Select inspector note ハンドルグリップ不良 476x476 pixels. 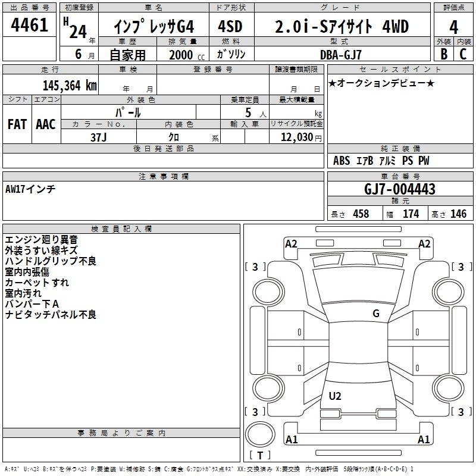(51, 261)
